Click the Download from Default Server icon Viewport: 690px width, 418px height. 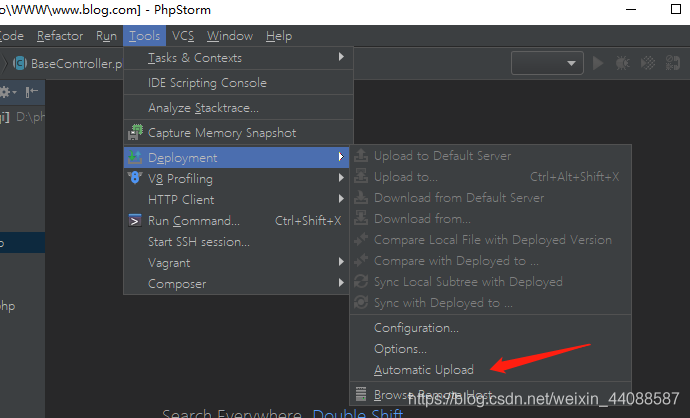(361, 198)
